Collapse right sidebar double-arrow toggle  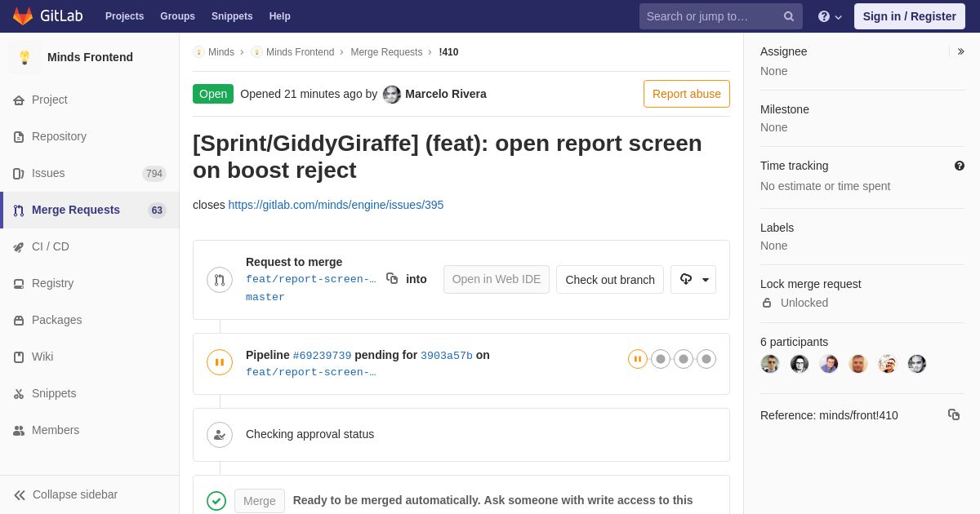[x=960, y=51]
